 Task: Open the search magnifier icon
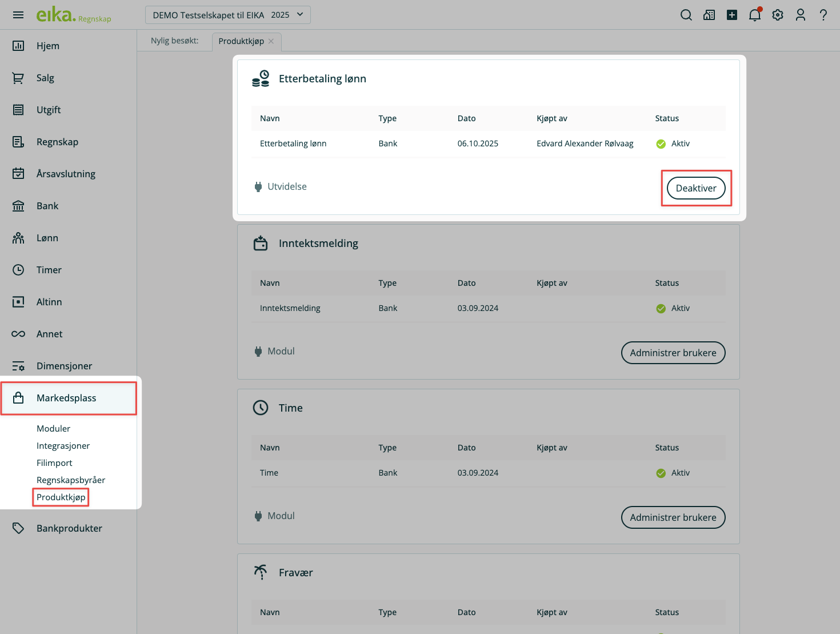pyautogui.click(x=686, y=15)
